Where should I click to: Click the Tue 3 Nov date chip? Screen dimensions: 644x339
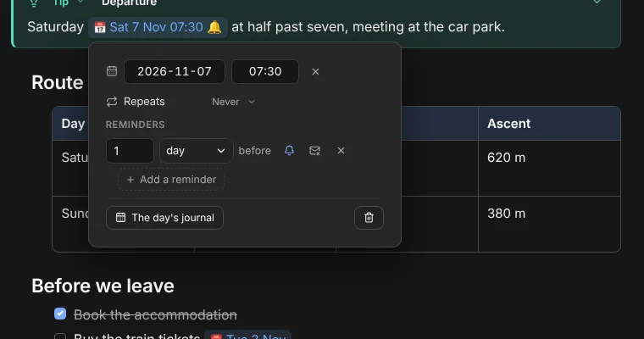pyautogui.click(x=247, y=336)
